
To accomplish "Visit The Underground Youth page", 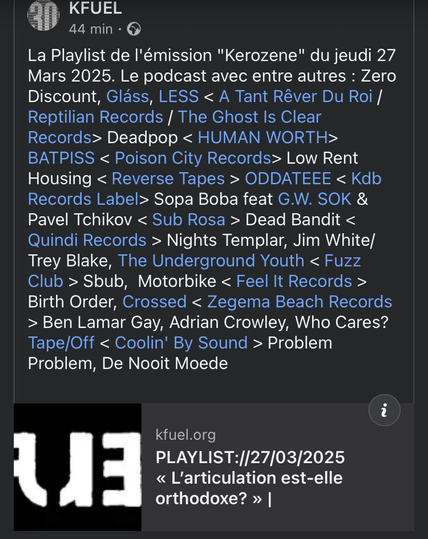I will [x=211, y=261].
